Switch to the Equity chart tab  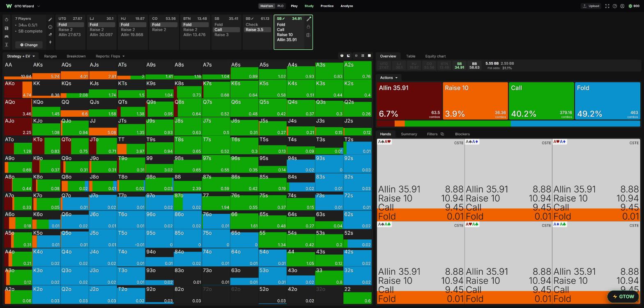435,56
